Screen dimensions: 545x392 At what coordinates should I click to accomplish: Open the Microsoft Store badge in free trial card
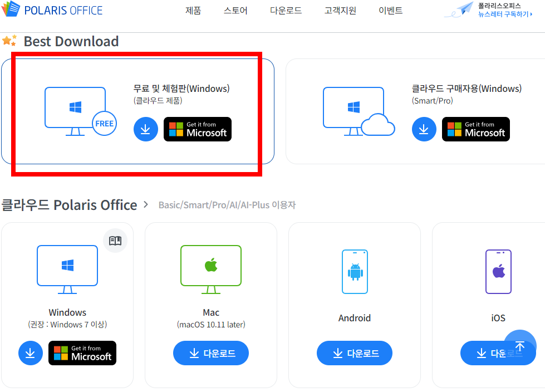(198, 129)
